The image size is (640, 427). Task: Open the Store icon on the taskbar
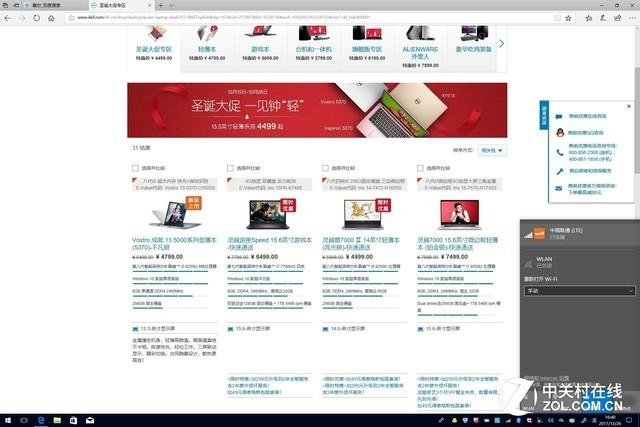[73, 420]
